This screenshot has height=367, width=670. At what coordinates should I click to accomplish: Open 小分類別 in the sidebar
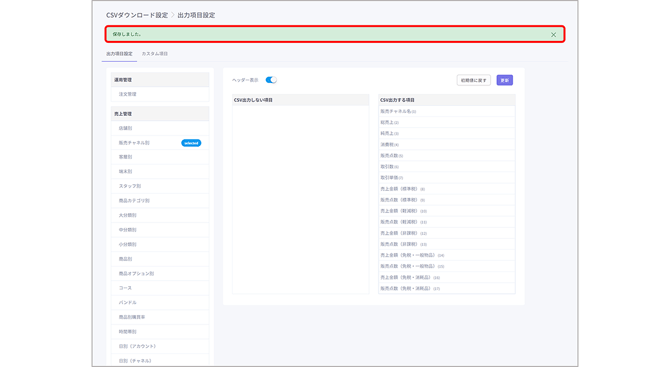click(x=160, y=244)
